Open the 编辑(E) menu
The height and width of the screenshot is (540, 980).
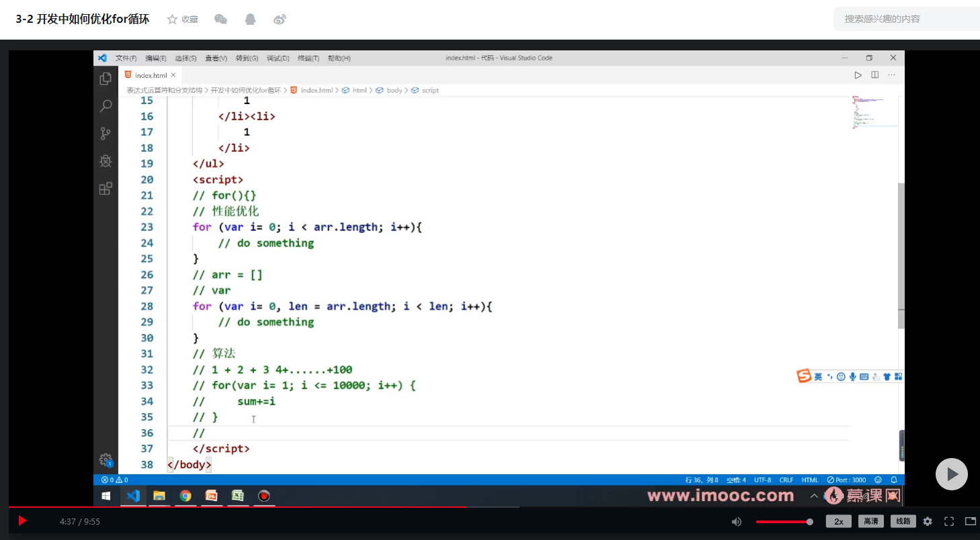pos(156,58)
